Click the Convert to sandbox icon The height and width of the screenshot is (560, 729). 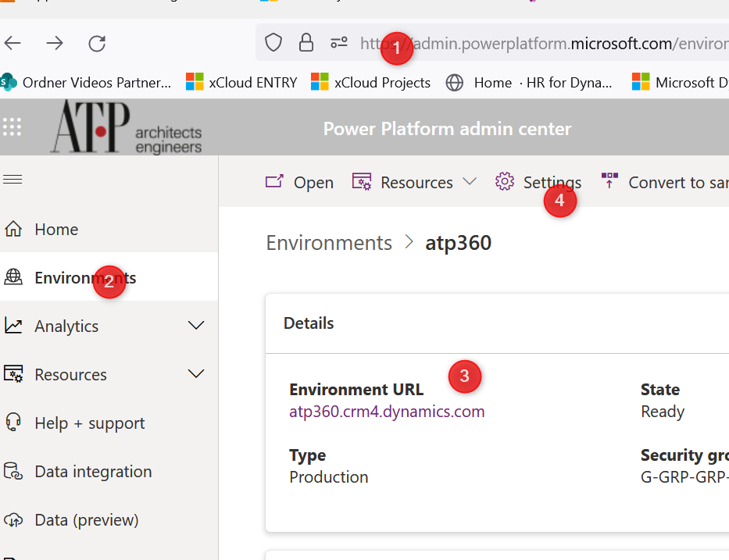pos(609,180)
